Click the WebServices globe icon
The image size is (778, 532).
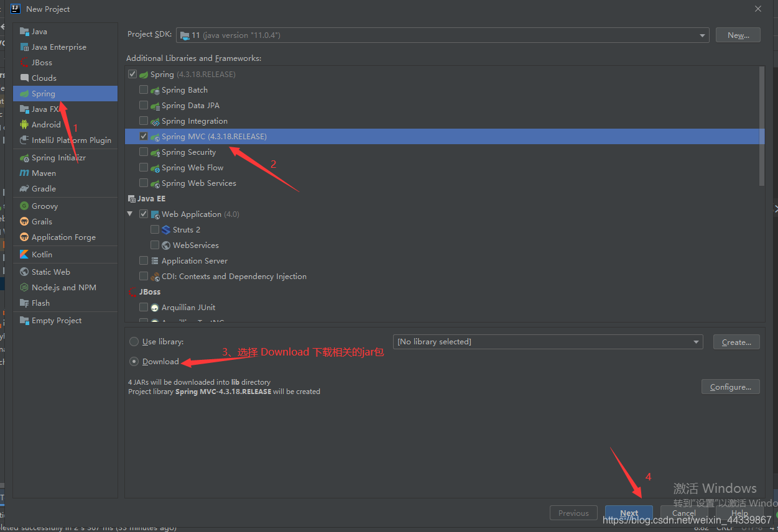[x=166, y=245]
